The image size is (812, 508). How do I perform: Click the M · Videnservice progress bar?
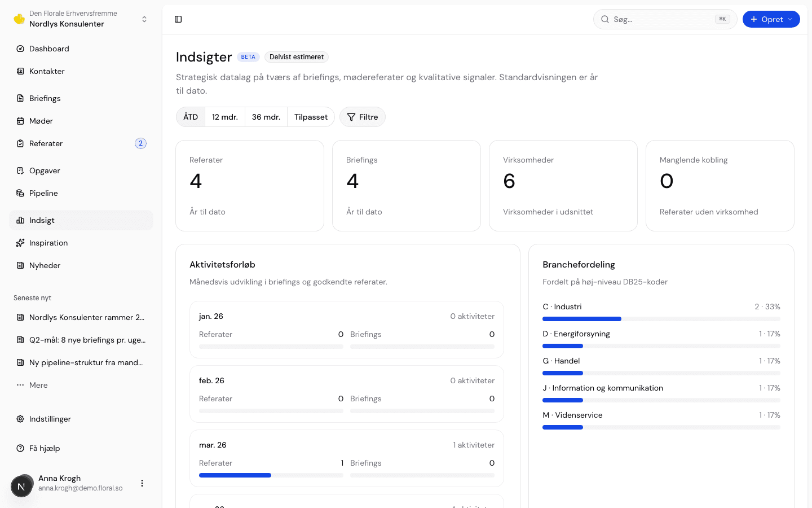661,427
